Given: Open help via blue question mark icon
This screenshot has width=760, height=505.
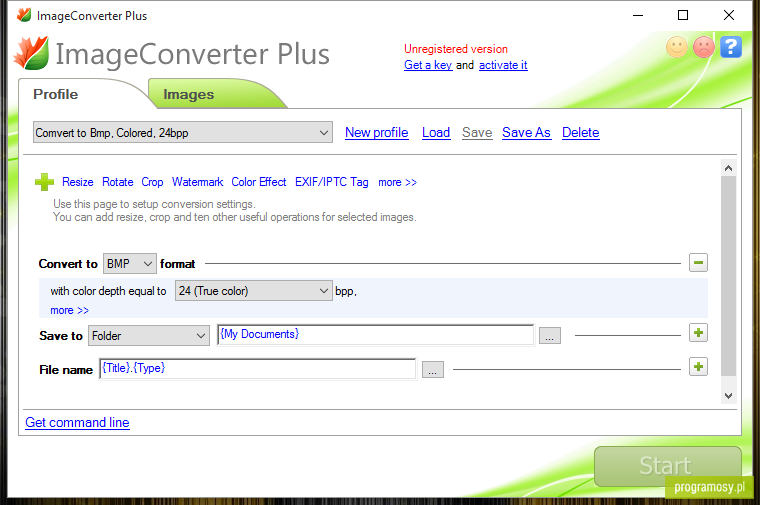Looking at the screenshot, I should (x=731, y=47).
